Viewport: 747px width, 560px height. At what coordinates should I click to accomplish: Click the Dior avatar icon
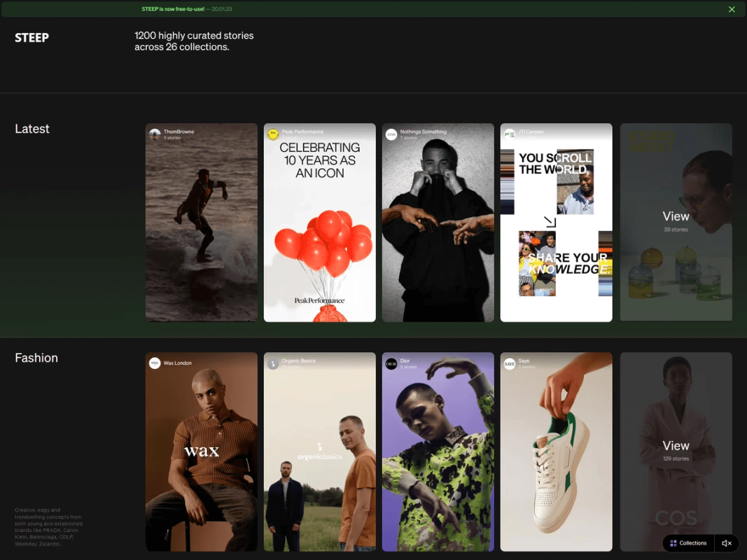pos(391,363)
